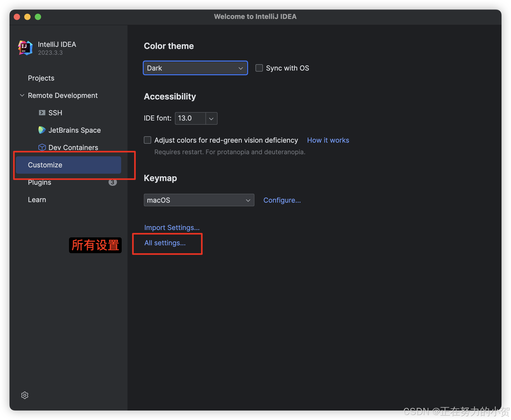
Task: Collapse the Remote Development tree section
Action: [22, 96]
